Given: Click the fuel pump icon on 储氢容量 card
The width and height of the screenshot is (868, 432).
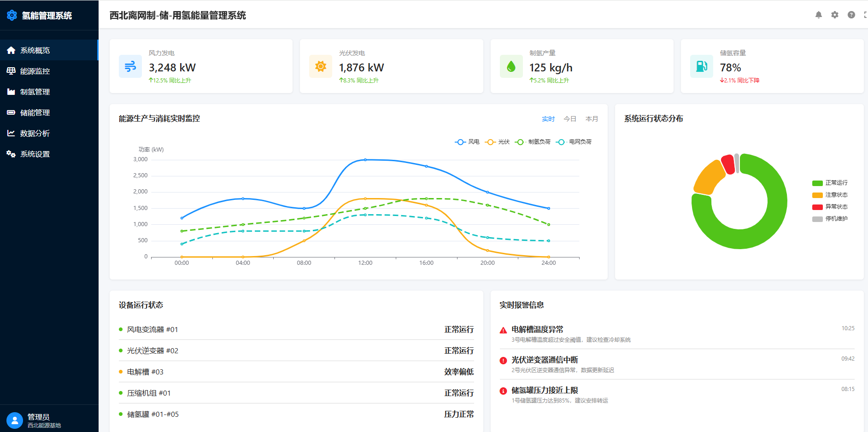Looking at the screenshot, I should pyautogui.click(x=701, y=66).
